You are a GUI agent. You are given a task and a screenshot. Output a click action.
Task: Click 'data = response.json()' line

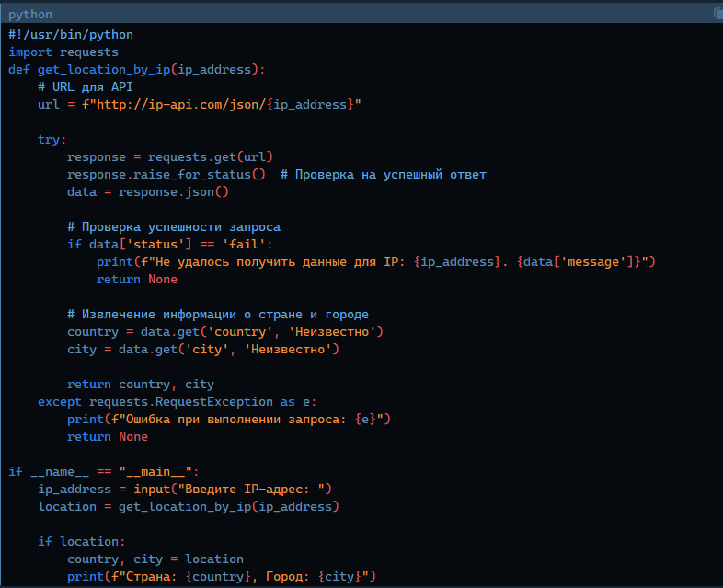(x=147, y=191)
